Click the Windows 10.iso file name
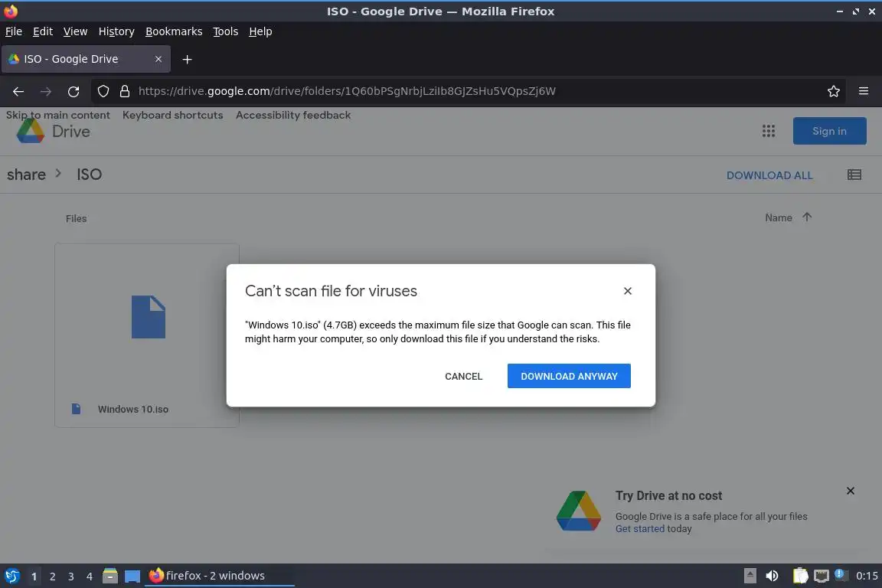This screenshot has height=588, width=882. [132, 409]
